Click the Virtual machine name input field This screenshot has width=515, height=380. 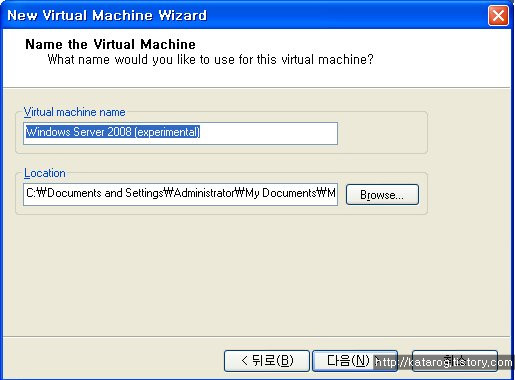(x=180, y=133)
